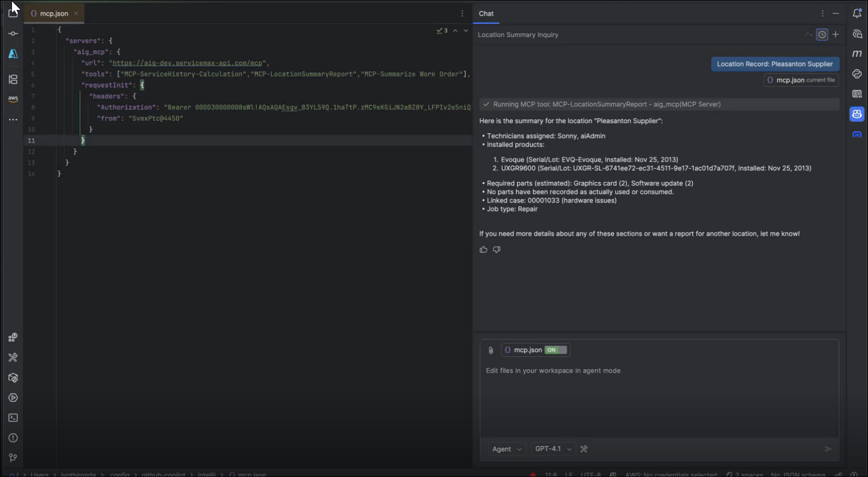Click the mcp.json current file chip
The image size is (868, 477).
point(801,80)
